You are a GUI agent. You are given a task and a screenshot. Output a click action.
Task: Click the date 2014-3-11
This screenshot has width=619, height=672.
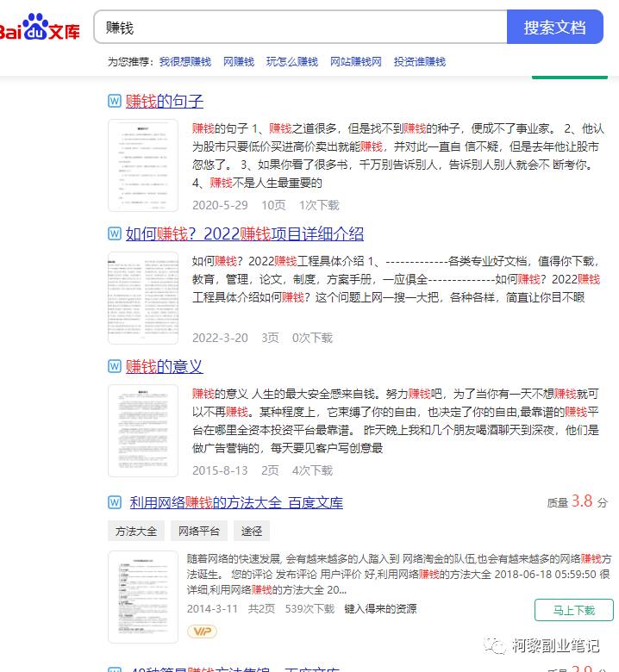pyautogui.click(x=212, y=608)
